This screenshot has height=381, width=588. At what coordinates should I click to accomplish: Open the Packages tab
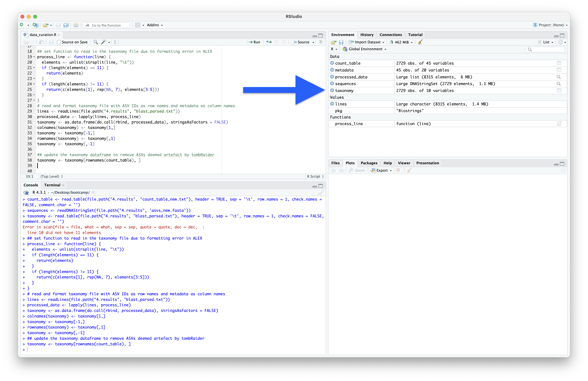click(369, 163)
